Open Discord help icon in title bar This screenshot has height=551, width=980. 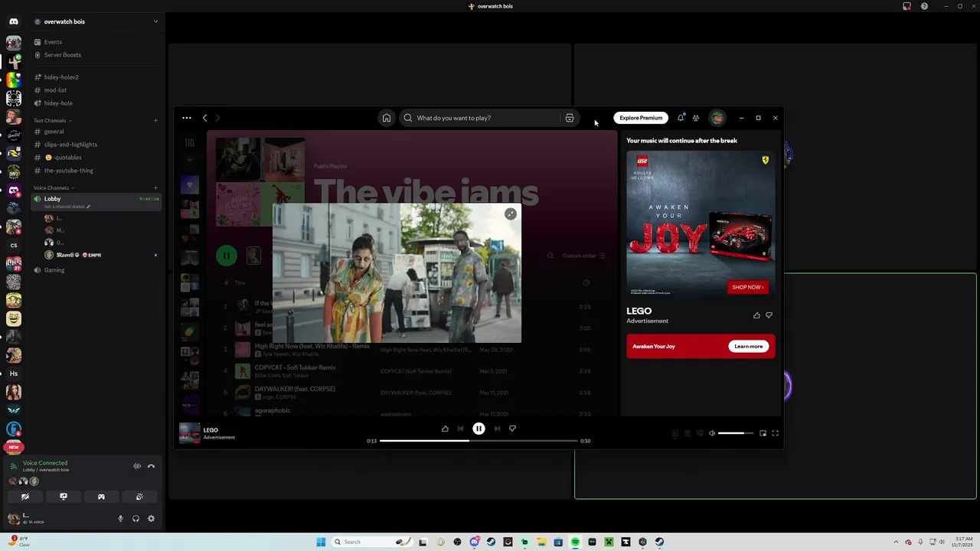[924, 6]
